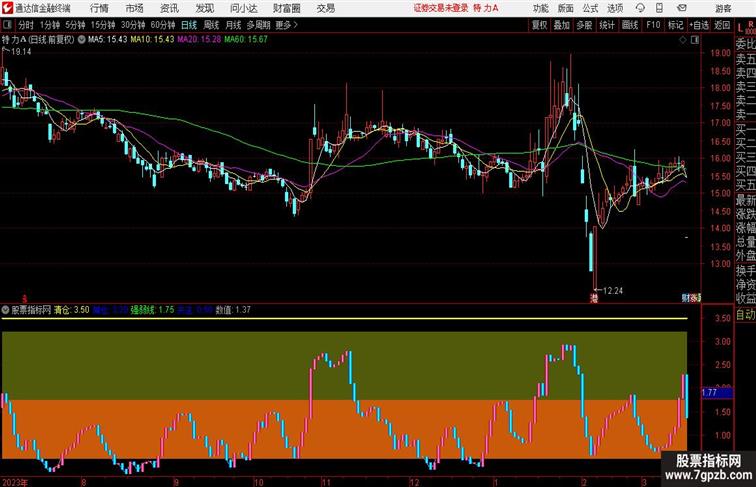Click the MA5: 15.43 label

pos(108,40)
